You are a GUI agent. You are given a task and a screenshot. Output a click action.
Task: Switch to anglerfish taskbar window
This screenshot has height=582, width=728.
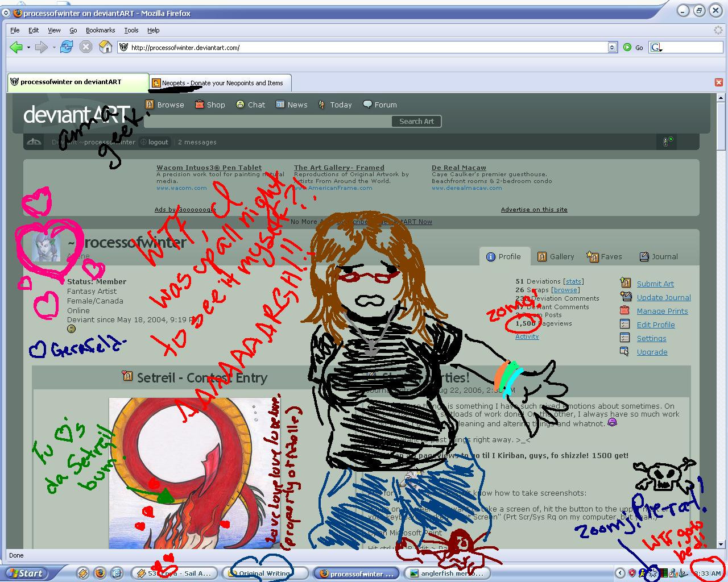pos(447,573)
